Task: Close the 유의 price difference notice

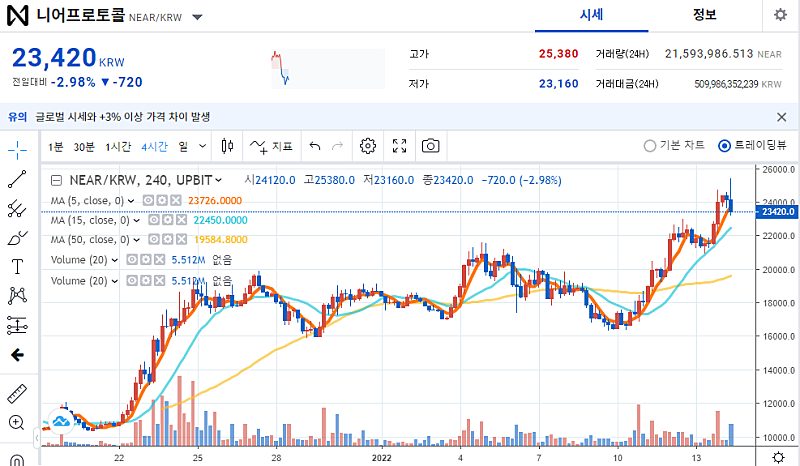Action: [781, 117]
